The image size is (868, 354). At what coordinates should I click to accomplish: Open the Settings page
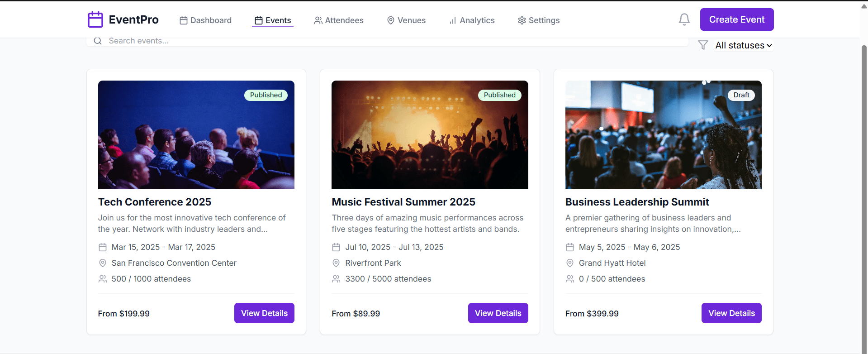[x=539, y=20]
